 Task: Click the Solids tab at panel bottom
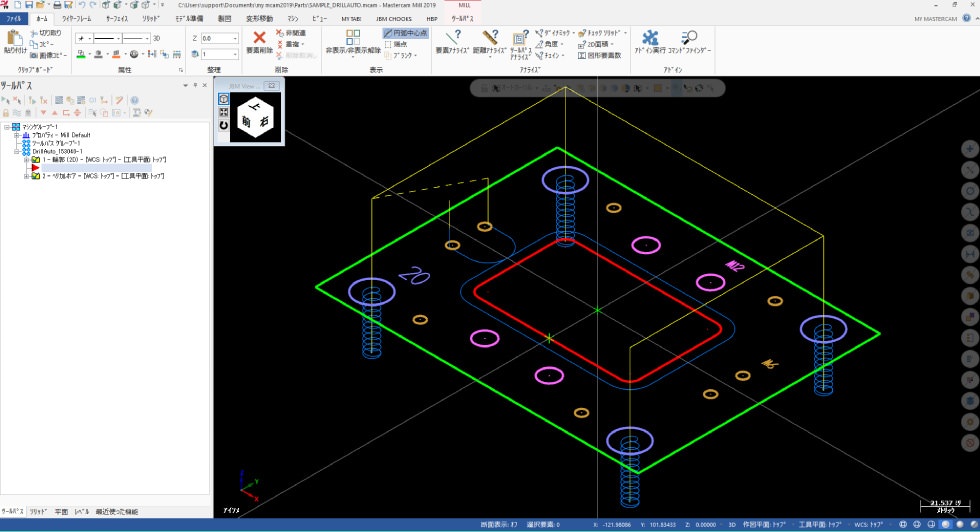pos(38,511)
